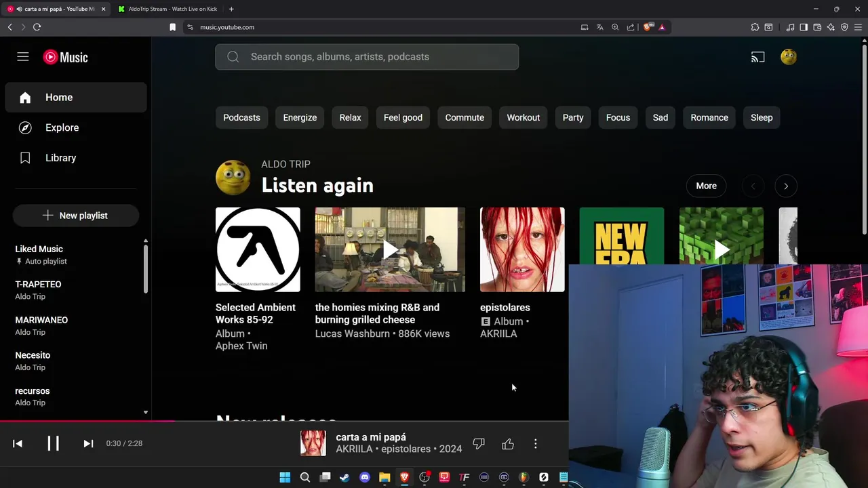Image resolution: width=868 pixels, height=488 pixels.
Task: Open Steam from the taskbar
Action: [x=344, y=477]
